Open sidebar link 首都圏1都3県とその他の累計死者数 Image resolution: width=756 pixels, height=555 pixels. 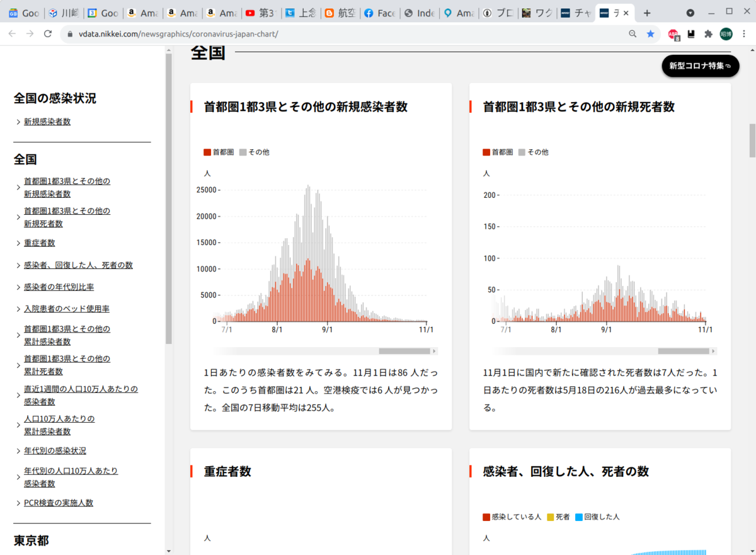pyautogui.click(x=67, y=365)
